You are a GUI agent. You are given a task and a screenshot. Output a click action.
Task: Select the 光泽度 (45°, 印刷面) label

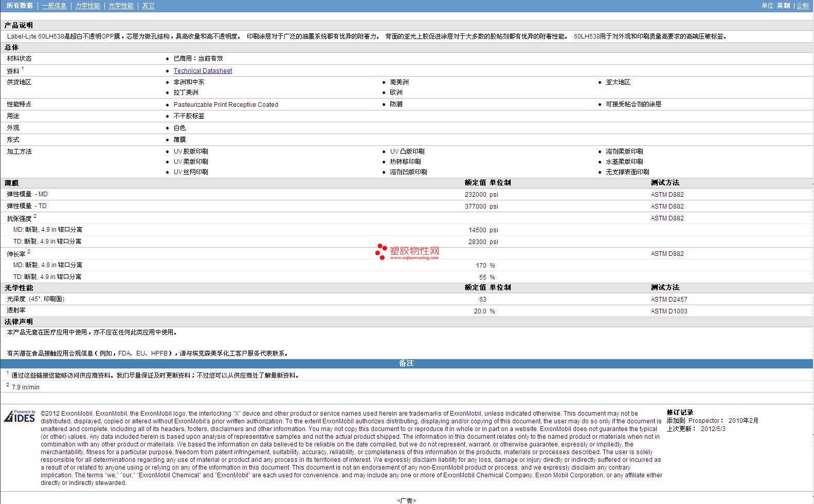point(35,299)
